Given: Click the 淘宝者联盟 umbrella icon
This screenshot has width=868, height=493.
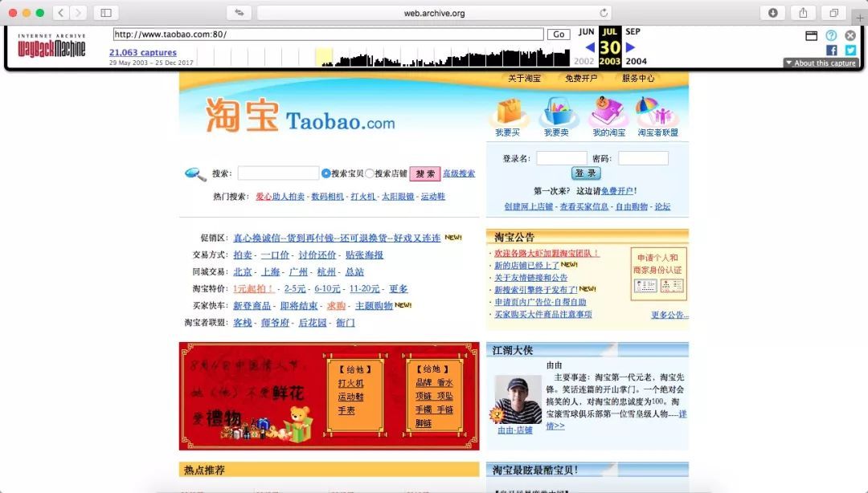Looking at the screenshot, I should coord(656,112).
